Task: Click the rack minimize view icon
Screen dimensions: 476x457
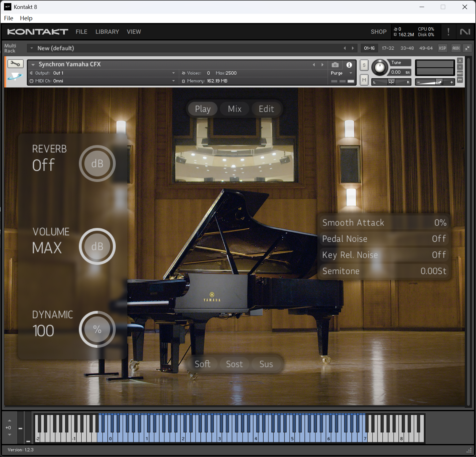Action: point(467,48)
